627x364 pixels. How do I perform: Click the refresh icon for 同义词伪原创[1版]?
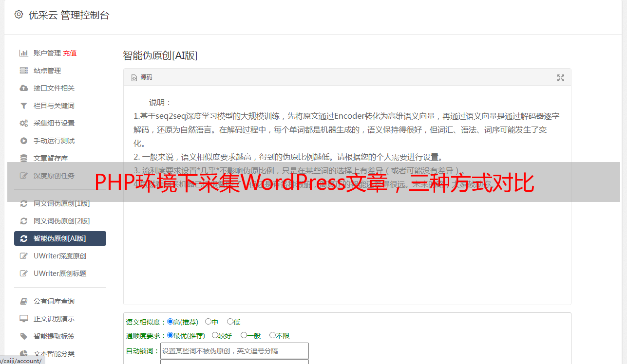point(23,203)
